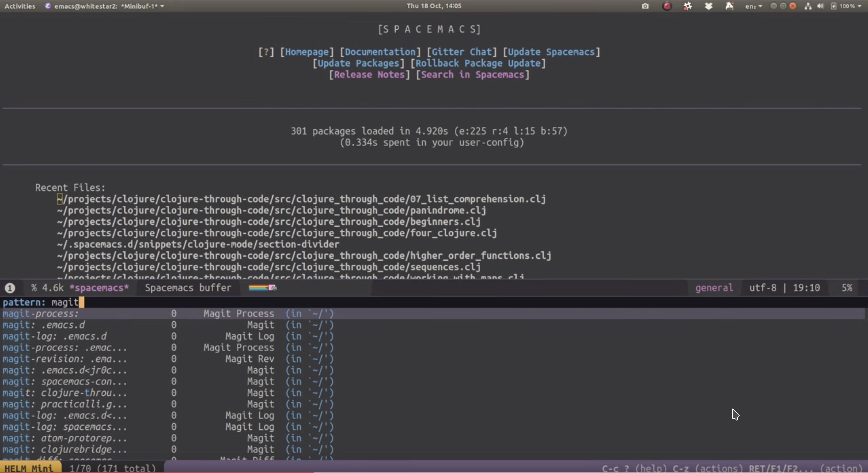
Task: Click the Search in Spacemacs link
Action: [x=472, y=75]
